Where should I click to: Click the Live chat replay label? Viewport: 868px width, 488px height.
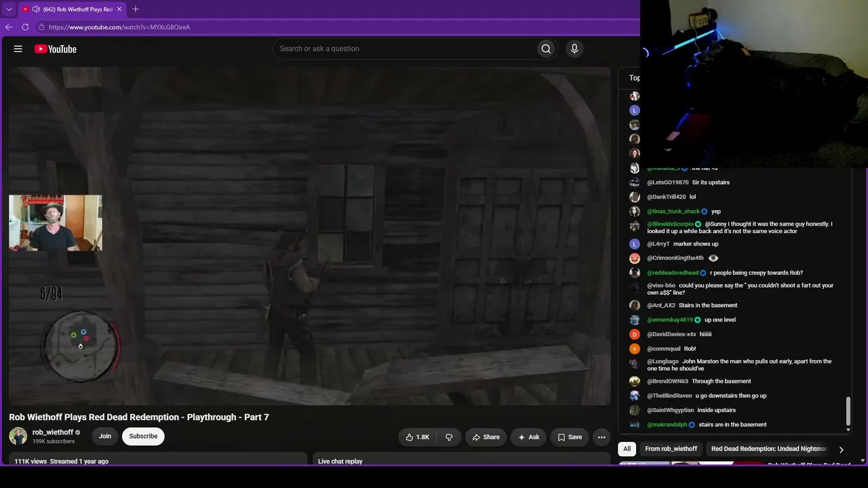pos(340,462)
